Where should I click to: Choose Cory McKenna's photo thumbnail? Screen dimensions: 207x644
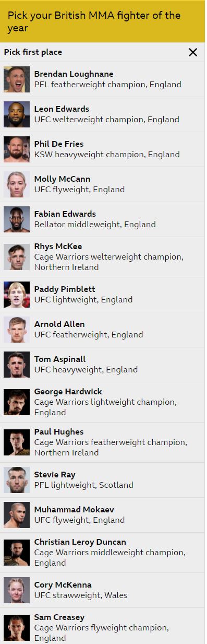17,590
